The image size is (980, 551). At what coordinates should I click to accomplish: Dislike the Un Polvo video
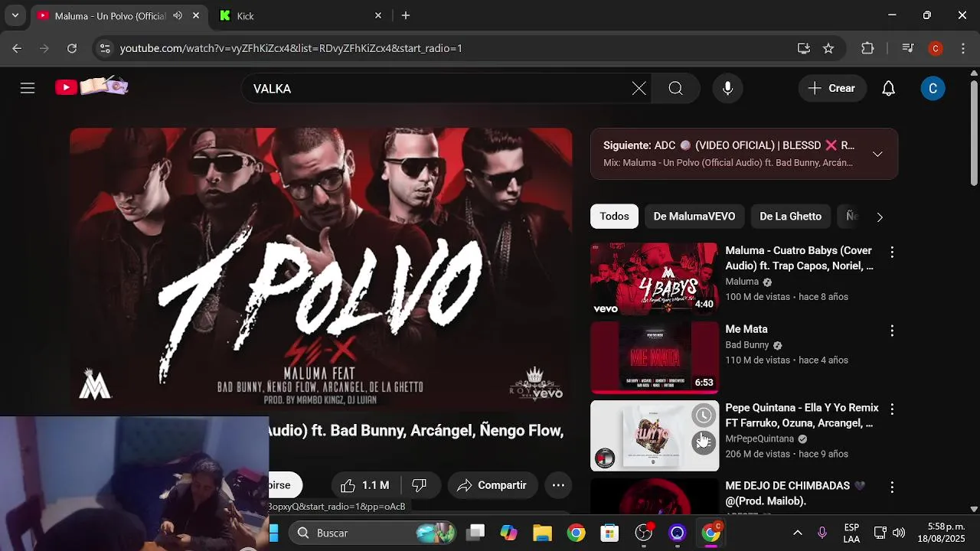420,485
